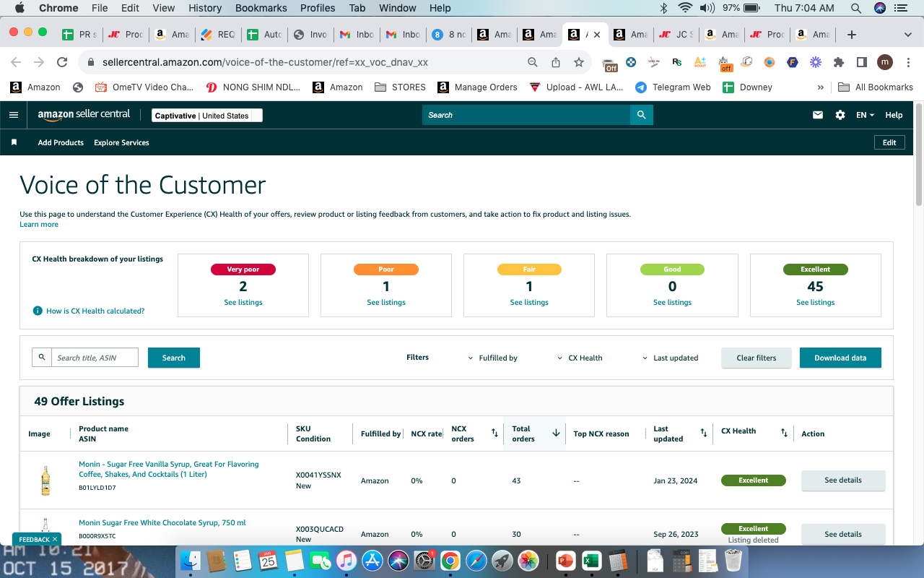This screenshot has width=924, height=578.
Task: See details for Monin Sugar Free Vanilla Syrup
Action: [843, 480]
